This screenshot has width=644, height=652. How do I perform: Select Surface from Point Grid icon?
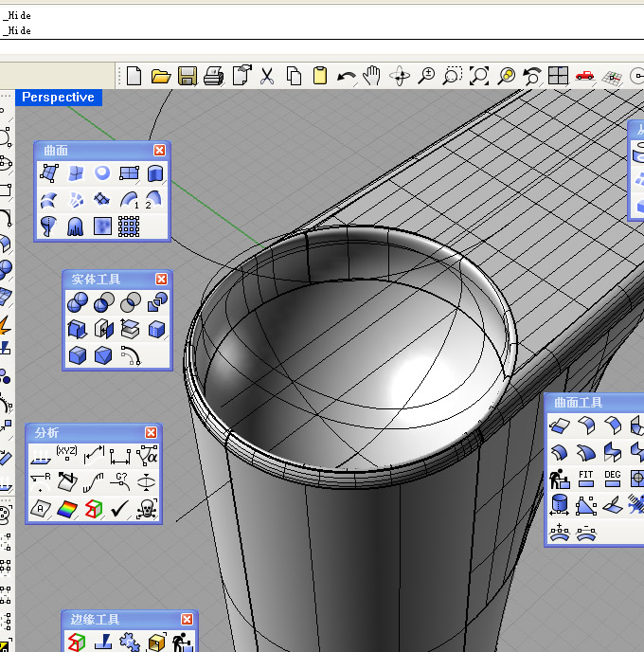pos(129,226)
